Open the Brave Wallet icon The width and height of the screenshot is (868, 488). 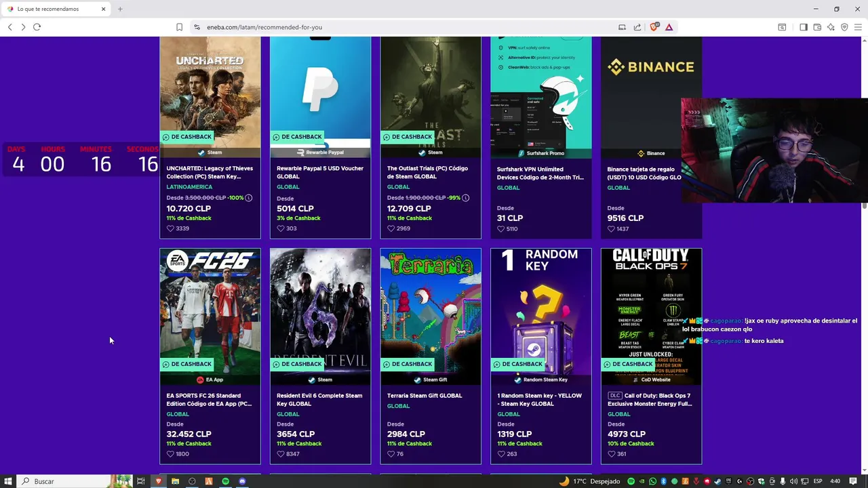click(x=817, y=27)
